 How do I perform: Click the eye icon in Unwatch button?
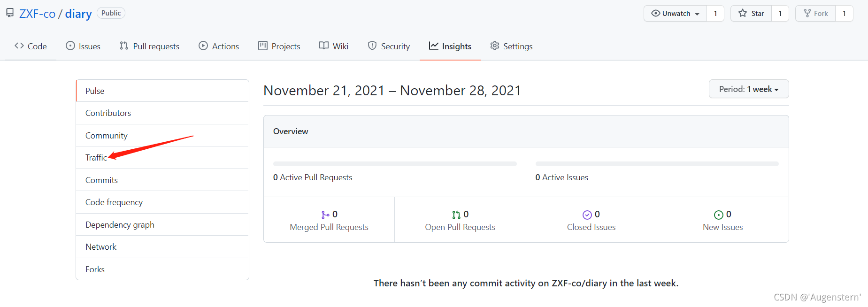pyautogui.click(x=656, y=13)
